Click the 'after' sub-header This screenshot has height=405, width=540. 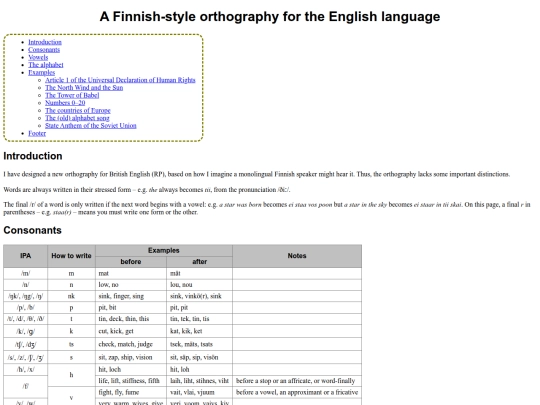[x=199, y=262]
